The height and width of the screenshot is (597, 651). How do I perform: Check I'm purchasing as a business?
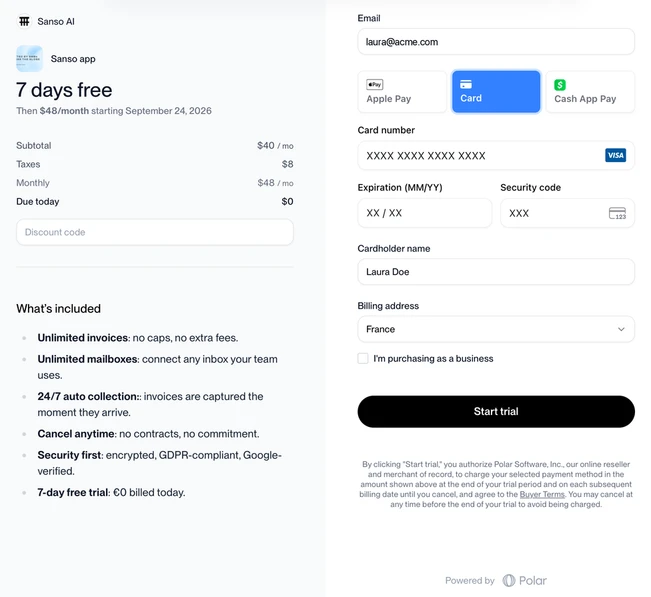point(363,358)
